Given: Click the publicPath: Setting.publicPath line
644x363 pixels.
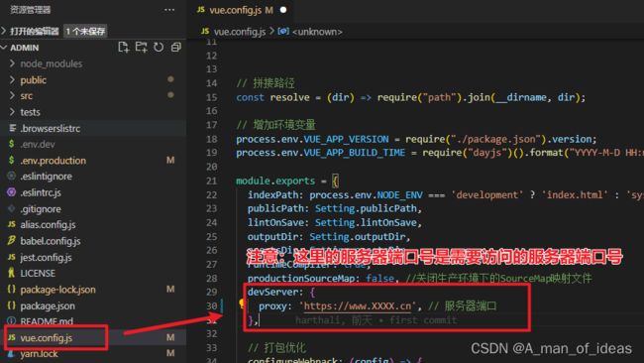Looking at the screenshot, I should [x=335, y=209].
